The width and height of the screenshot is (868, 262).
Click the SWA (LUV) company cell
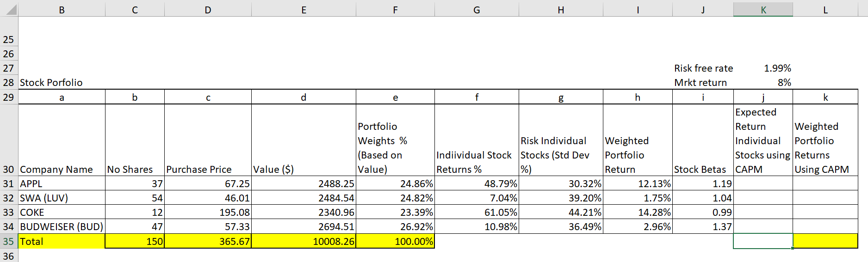(62, 198)
